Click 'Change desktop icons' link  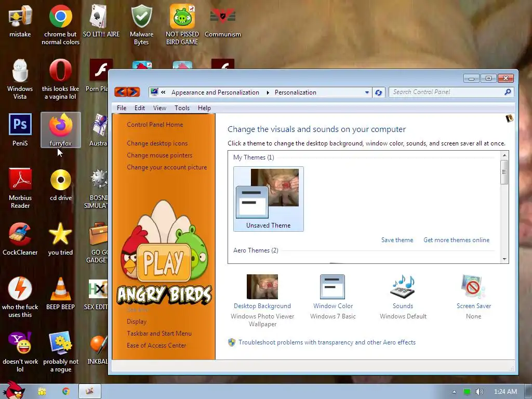[157, 143]
